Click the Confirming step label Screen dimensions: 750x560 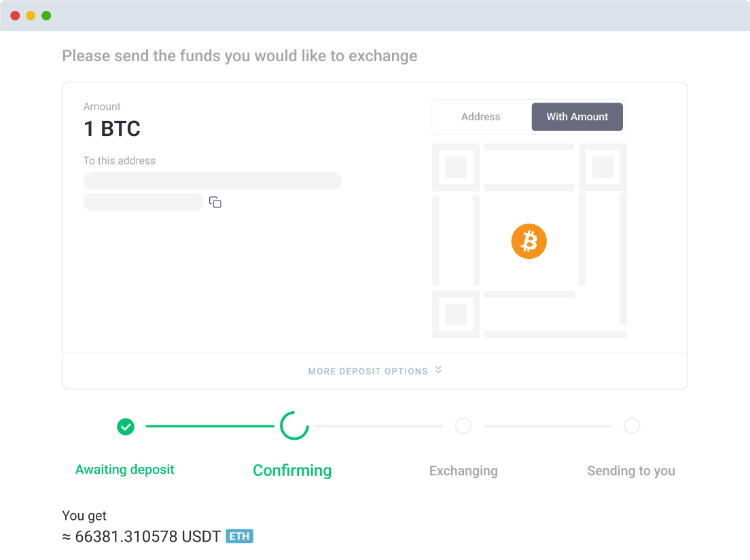[292, 470]
